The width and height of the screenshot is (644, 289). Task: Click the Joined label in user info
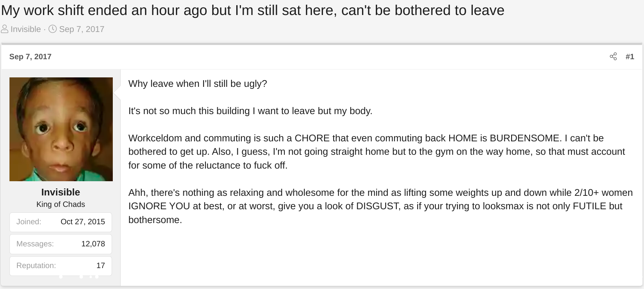[x=29, y=221]
